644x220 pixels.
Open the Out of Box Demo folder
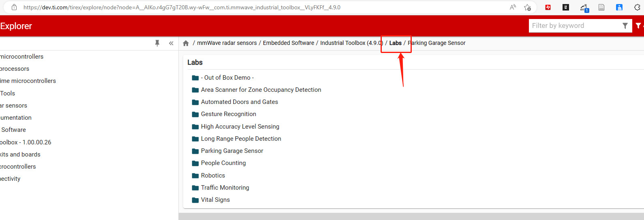(223, 78)
